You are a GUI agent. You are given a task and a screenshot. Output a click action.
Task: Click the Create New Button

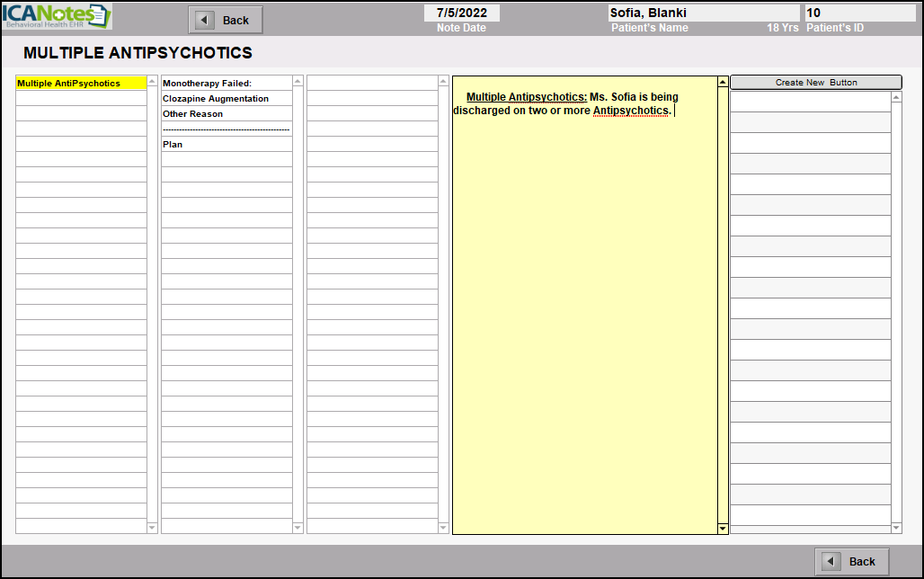click(x=815, y=83)
